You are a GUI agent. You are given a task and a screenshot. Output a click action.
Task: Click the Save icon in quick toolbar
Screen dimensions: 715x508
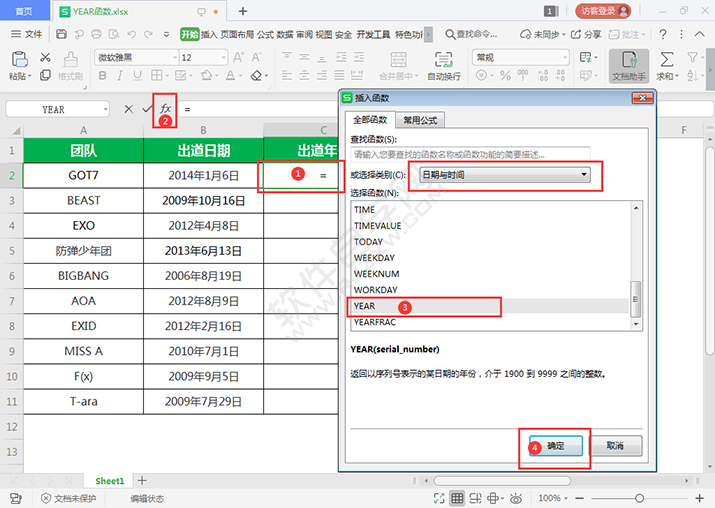pyautogui.click(x=62, y=34)
